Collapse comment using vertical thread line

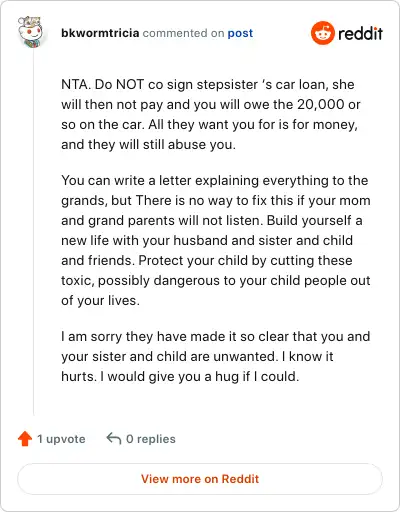(33, 232)
